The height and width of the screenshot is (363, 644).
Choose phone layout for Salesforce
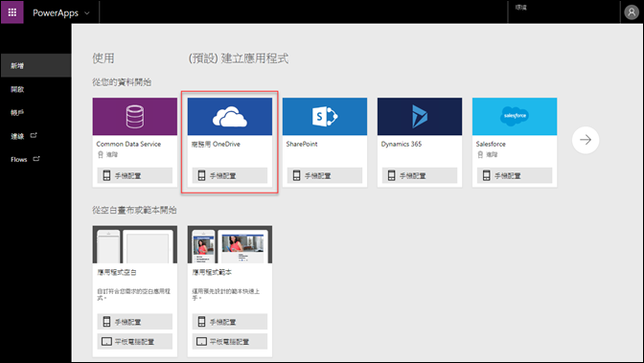(515, 175)
